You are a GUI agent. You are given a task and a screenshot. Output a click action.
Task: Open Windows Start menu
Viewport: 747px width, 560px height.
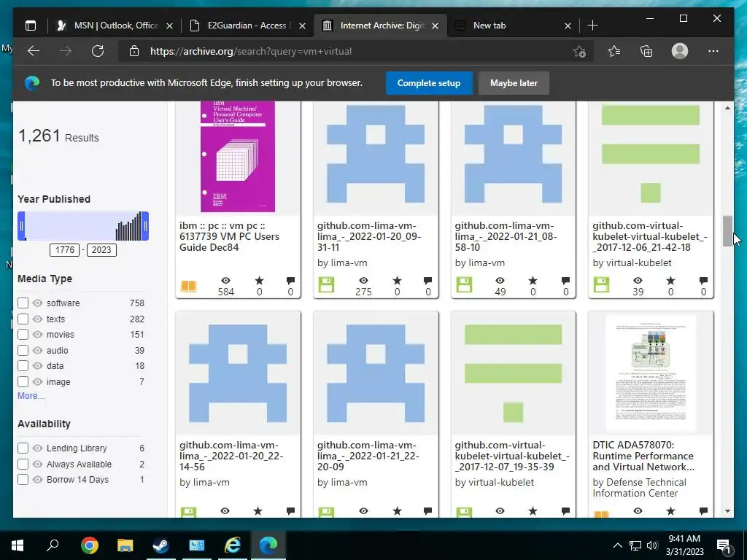click(x=18, y=545)
